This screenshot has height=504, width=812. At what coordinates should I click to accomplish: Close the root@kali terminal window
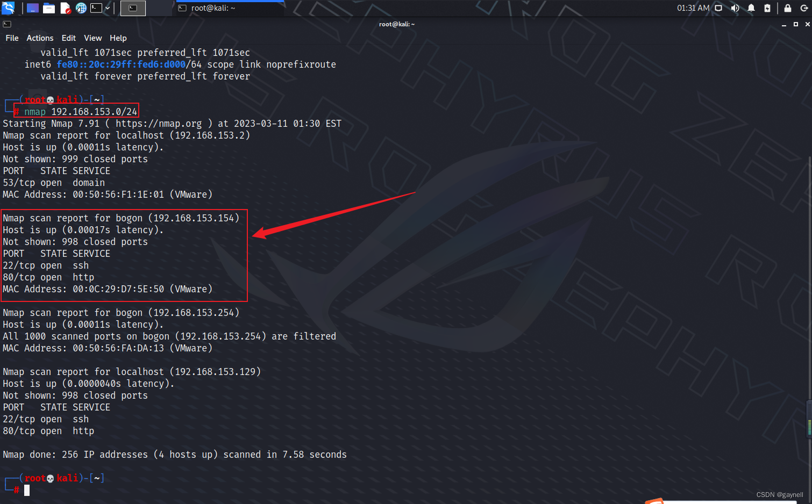[807, 24]
